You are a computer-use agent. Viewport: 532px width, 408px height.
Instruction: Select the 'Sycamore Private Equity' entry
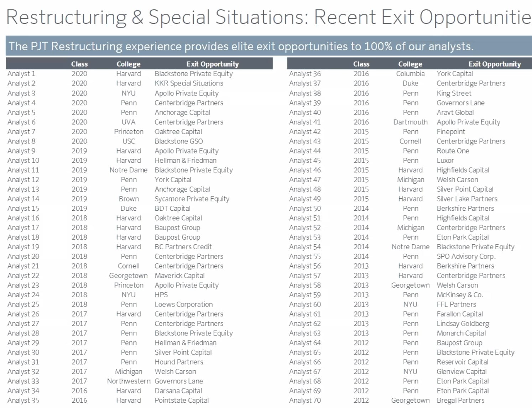[x=192, y=199]
